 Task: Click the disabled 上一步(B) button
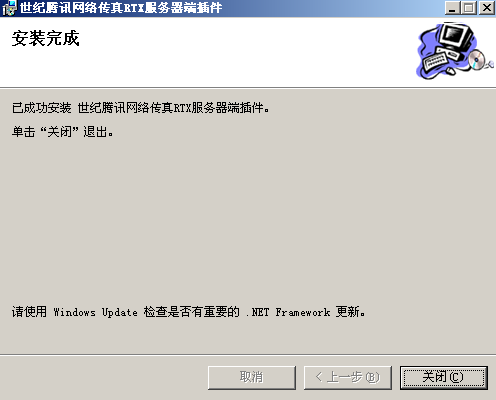point(348,377)
